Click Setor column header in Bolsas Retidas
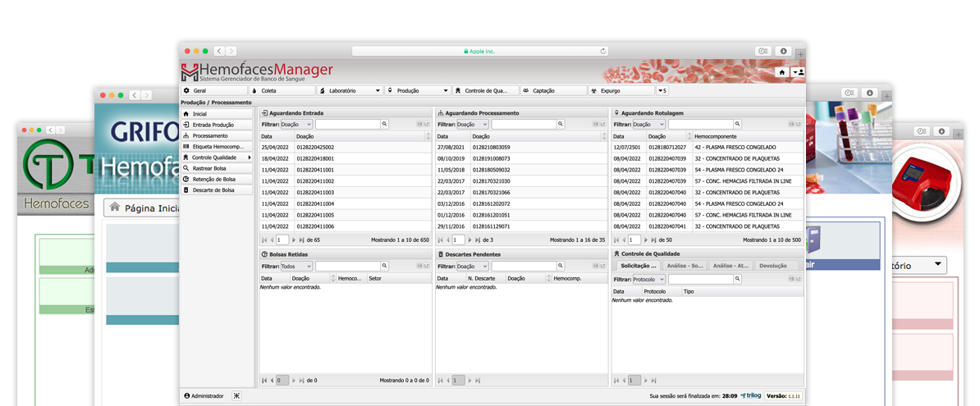The width and height of the screenshot is (980, 406). click(399, 278)
